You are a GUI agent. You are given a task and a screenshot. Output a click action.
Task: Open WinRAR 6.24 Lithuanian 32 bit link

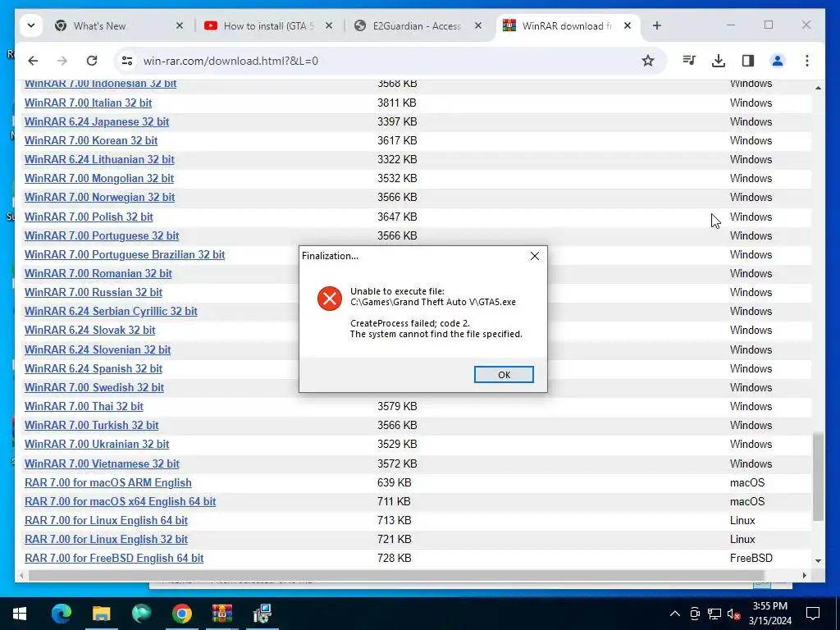pos(99,159)
